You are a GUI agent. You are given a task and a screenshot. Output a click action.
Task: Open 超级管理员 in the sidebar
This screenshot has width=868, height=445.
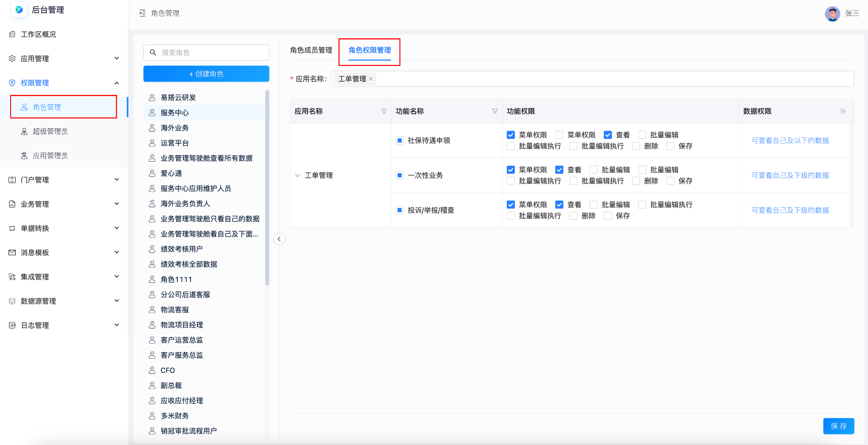pos(50,131)
